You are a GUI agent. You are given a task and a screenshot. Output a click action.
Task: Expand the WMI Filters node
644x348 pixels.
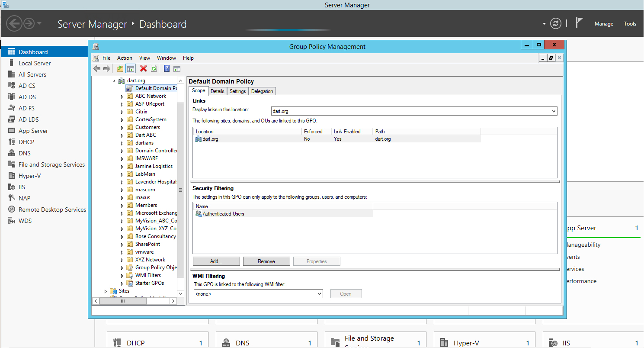122,275
